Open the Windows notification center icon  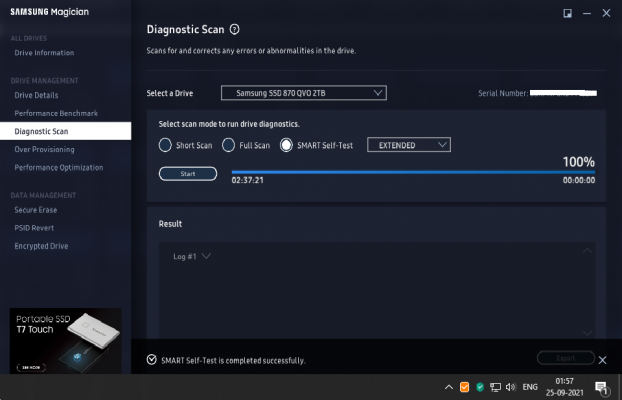(x=601, y=388)
